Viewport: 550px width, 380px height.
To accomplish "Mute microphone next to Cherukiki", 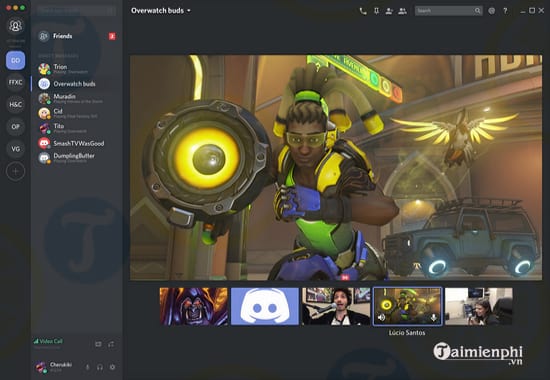I will coord(88,367).
